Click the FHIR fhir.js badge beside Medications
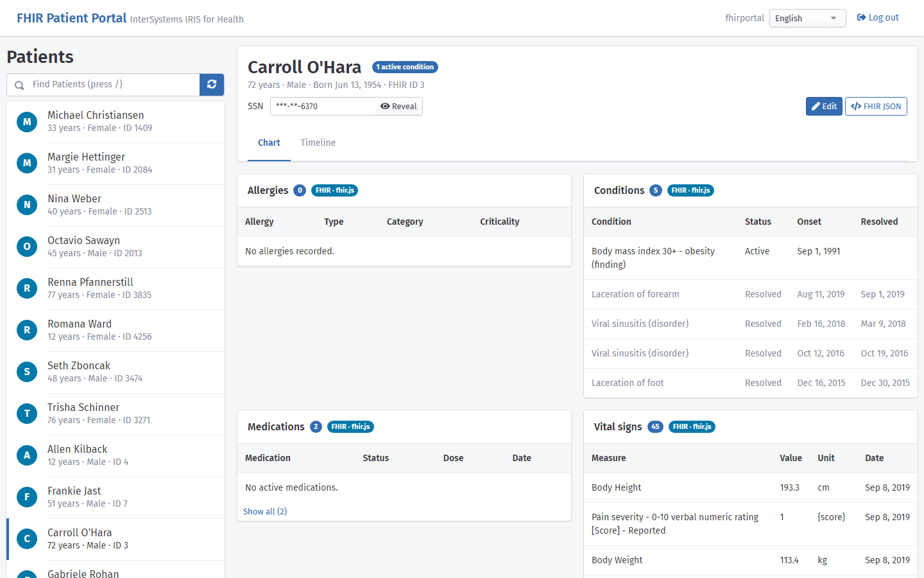This screenshot has height=578, width=924. 350,426
